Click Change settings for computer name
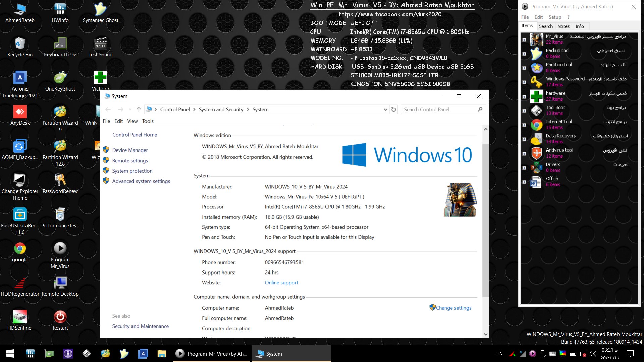644x362 pixels. [453, 308]
